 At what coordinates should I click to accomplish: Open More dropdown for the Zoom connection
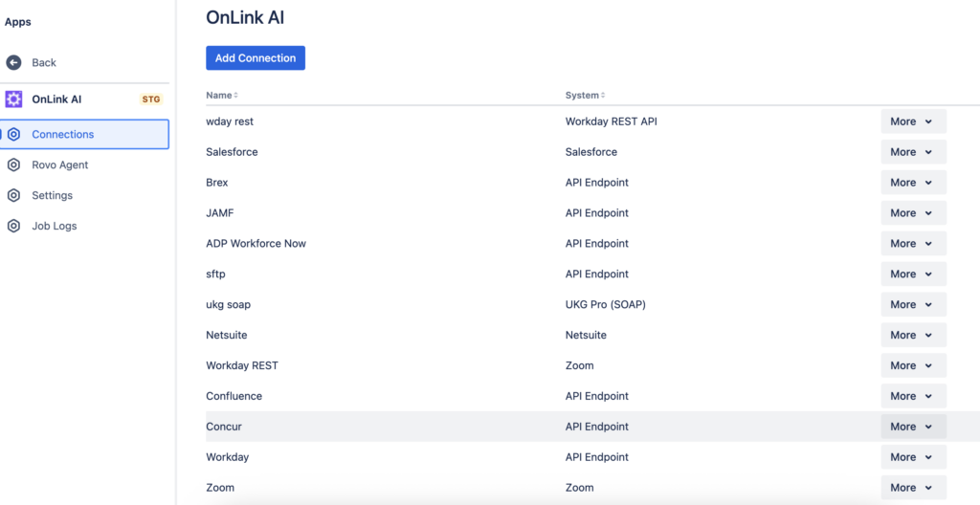(914, 488)
